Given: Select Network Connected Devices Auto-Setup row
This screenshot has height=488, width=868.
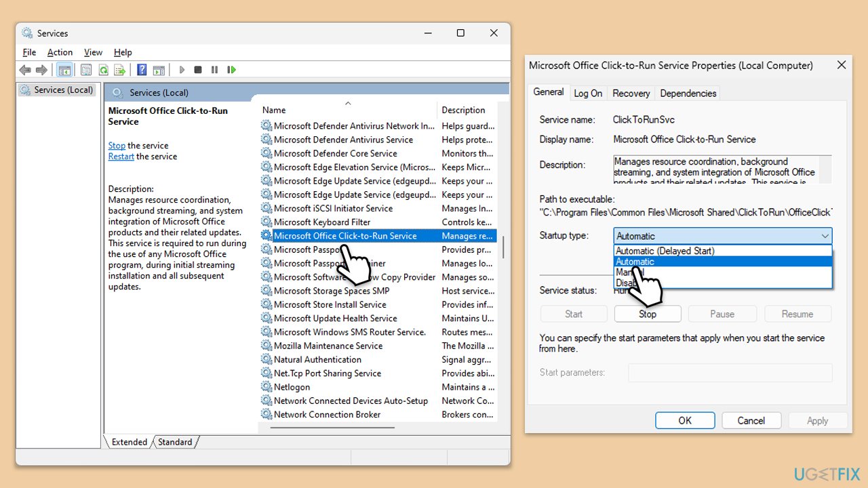Looking at the screenshot, I should tap(378, 401).
